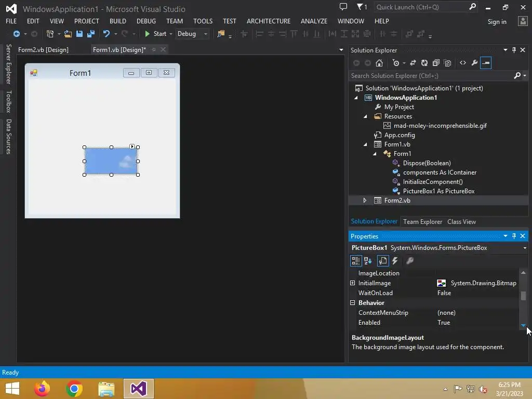Click the Navigate Backward toolbar icon
This screenshot has width=532, height=399.
pyautogui.click(x=16, y=34)
